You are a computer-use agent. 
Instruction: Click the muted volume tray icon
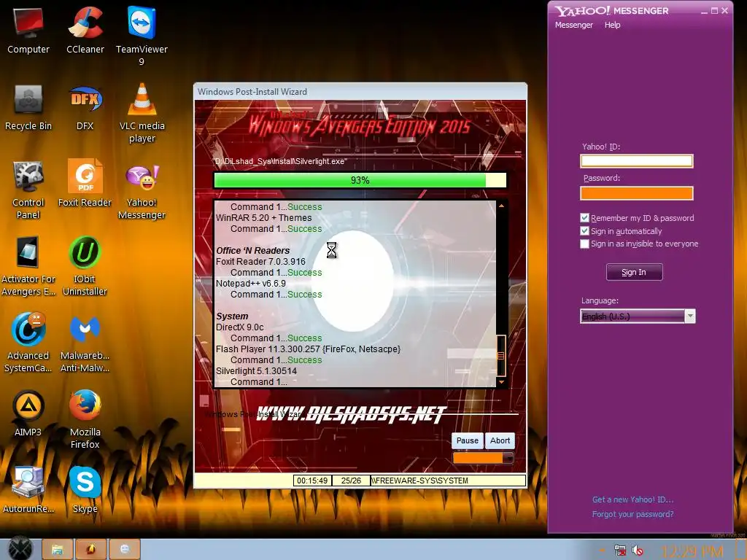coord(638,551)
